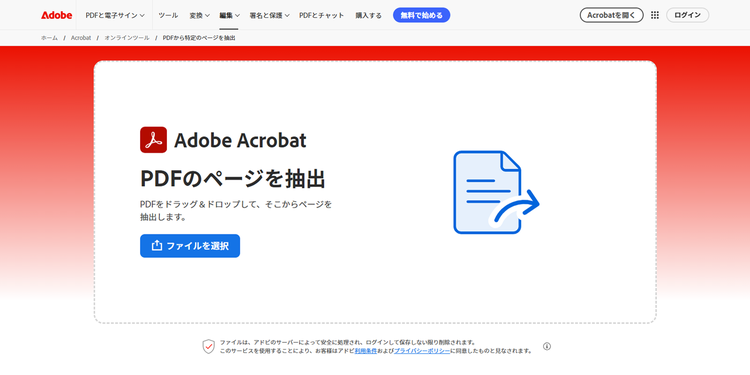The image size is (750, 375).
Task: Go to Acrobat breadcrumb link
Action: click(x=81, y=38)
